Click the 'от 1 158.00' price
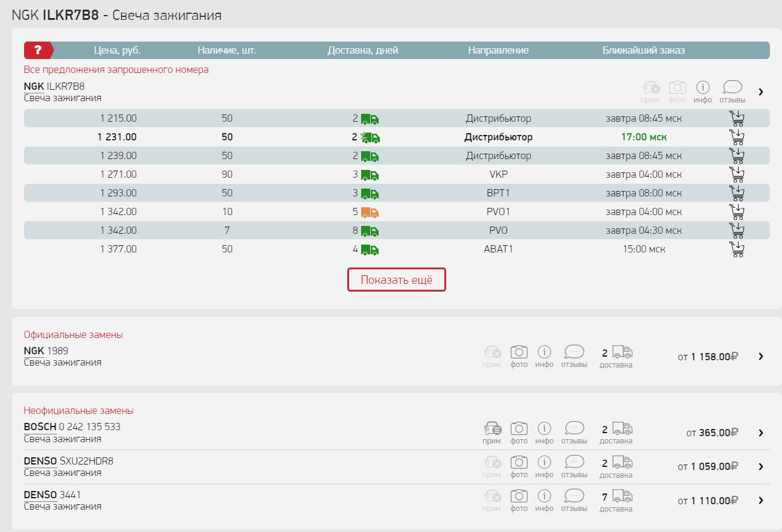Viewport: 782px width, 532px height. point(708,357)
